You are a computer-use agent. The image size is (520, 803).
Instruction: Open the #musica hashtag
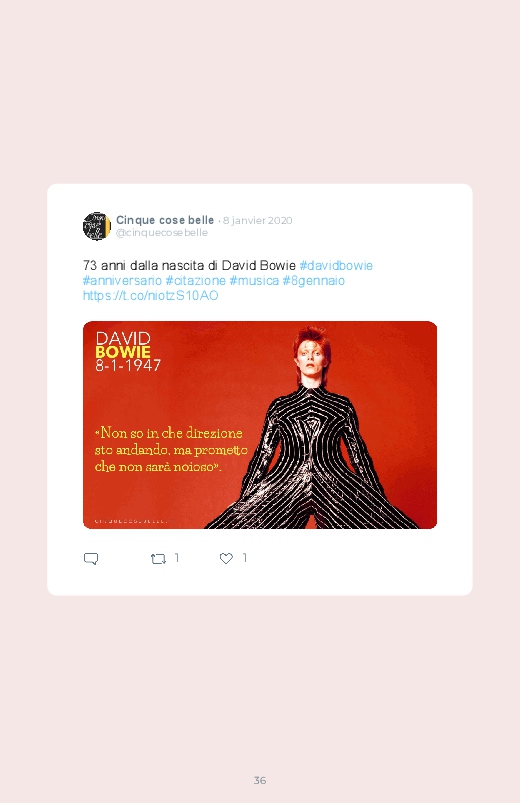tap(254, 281)
